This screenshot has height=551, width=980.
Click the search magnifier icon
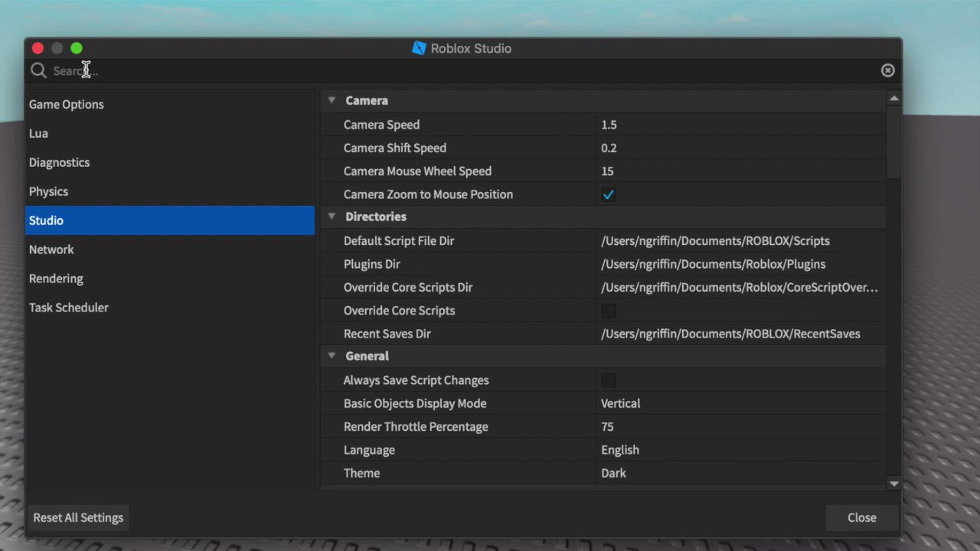pyautogui.click(x=38, y=70)
